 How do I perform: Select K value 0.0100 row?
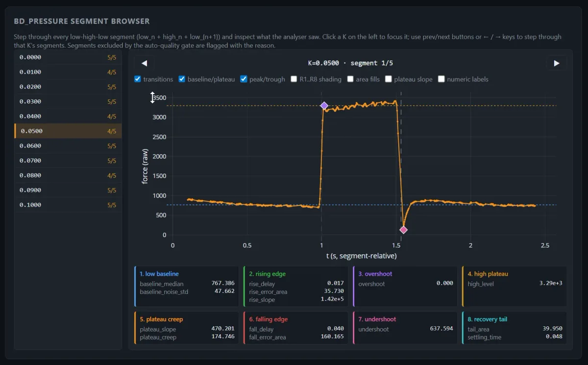pos(68,72)
